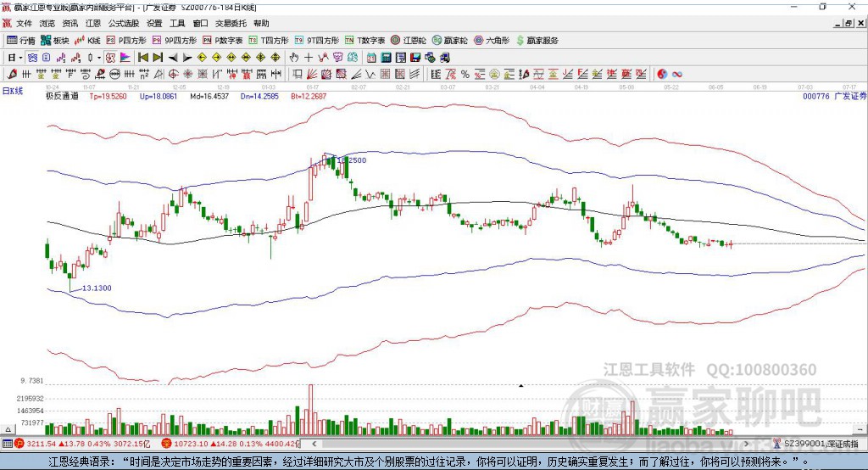Open the calculator icon
This screenshot has height=470, width=868.
tap(386, 58)
